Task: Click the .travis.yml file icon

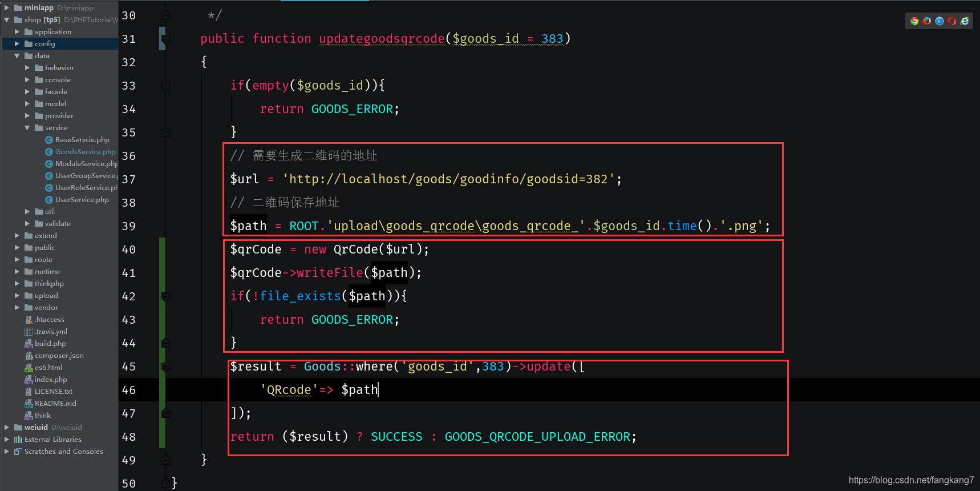Action: coord(29,332)
